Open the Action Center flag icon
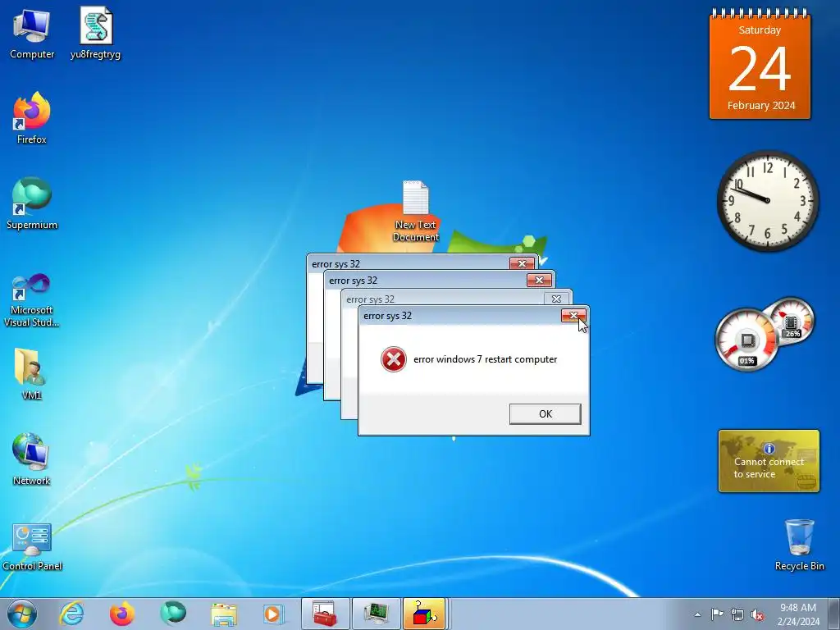Screen dimensions: 840x630 click(717, 614)
